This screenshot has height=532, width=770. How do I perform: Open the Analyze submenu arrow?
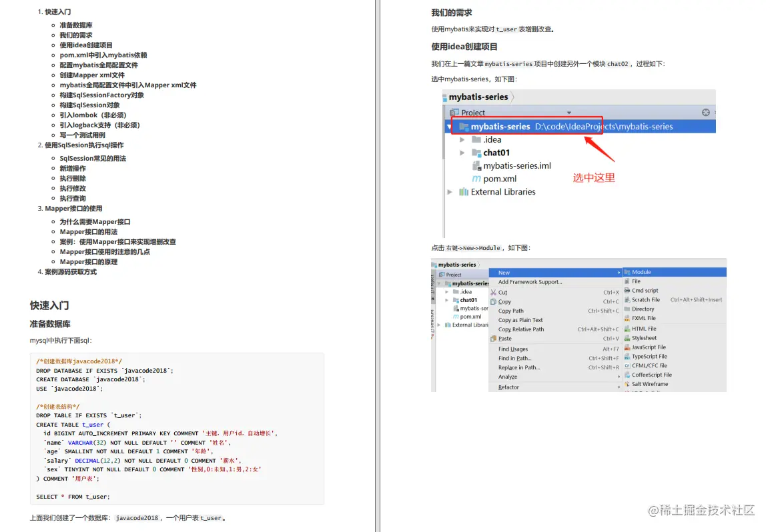pos(619,377)
